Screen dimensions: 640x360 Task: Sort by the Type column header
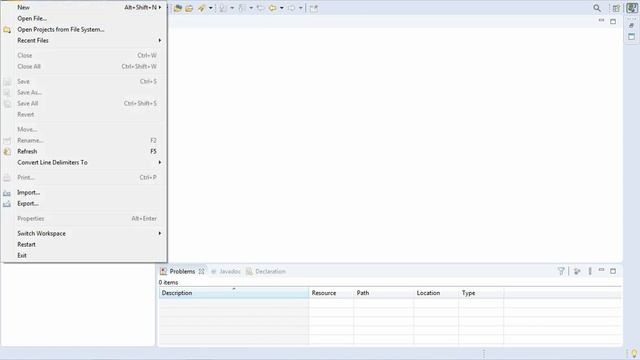click(x=481, y=293)
